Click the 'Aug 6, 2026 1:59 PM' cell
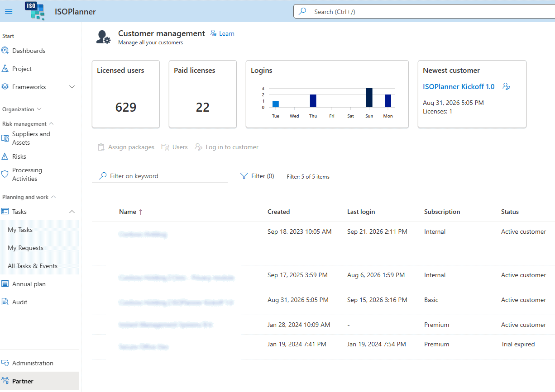The height and width of the screenshot is (392, 555). [x=376, y=275]
